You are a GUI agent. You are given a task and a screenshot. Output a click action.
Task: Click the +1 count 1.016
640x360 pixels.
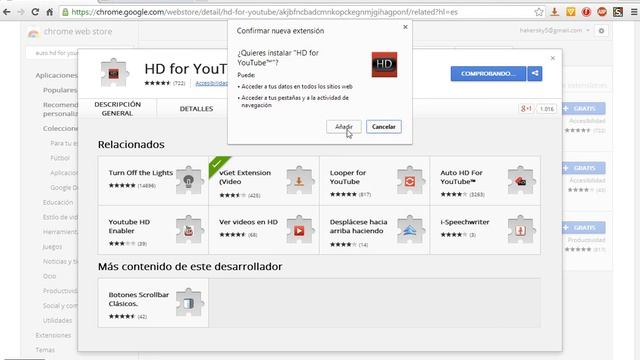(x=547, y=109)
